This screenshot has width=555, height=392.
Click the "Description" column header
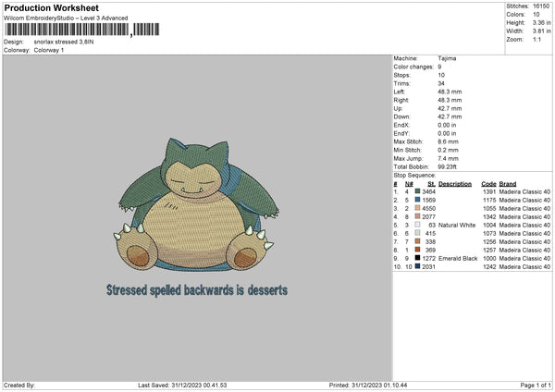coord(455,184)
